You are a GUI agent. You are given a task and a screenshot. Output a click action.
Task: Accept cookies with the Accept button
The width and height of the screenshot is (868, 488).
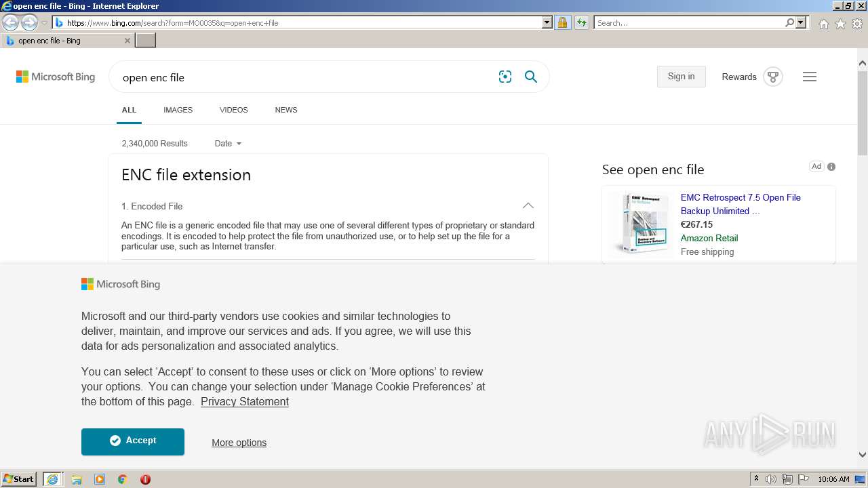pos(133,441)
